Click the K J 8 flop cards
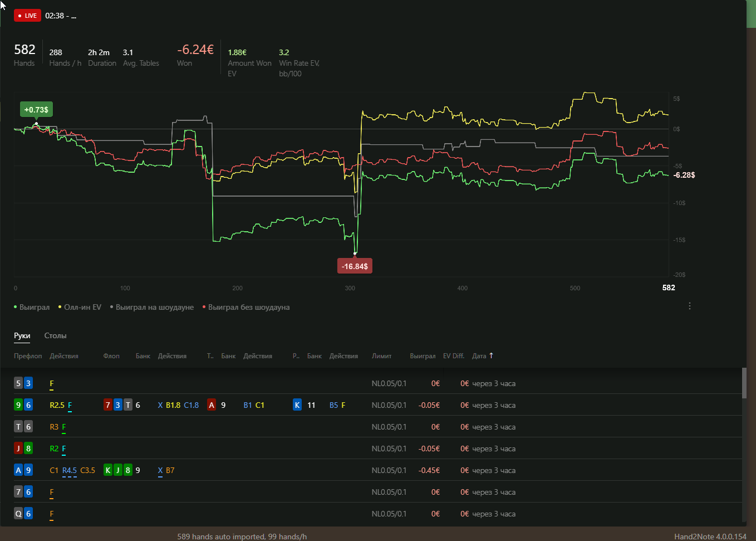This screenshot has height=541, width=756. point(118,470)
